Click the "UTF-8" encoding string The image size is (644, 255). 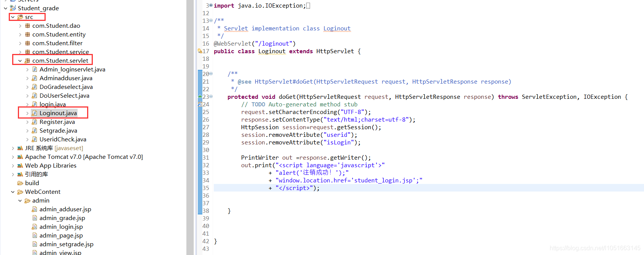pyautogui.click(x=352, y=112)
